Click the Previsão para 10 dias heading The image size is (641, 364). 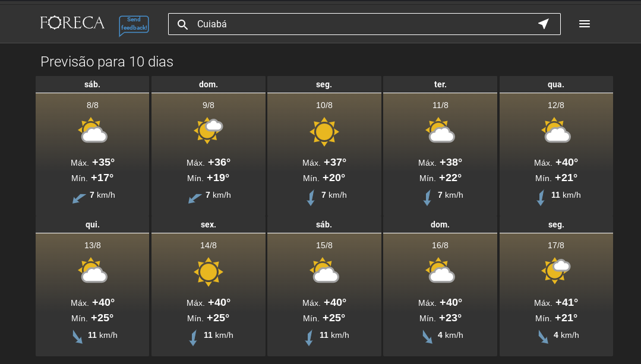(x=107, y=62)
